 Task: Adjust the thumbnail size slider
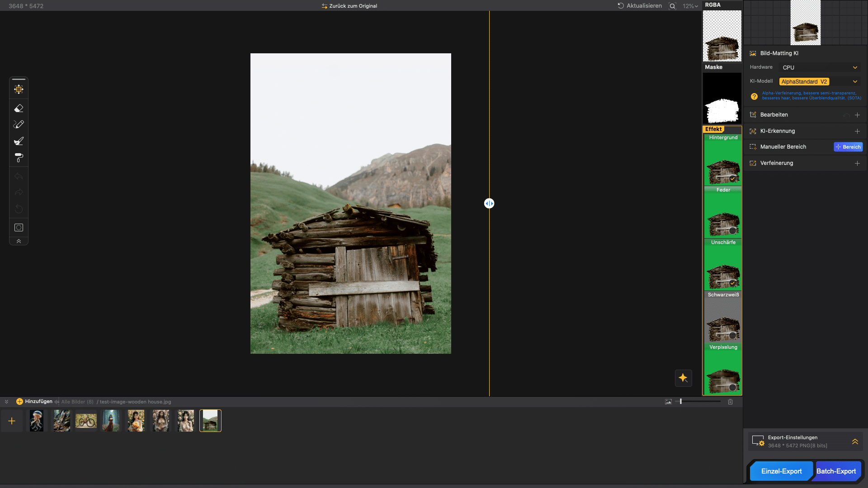click(x=681, y=402)
